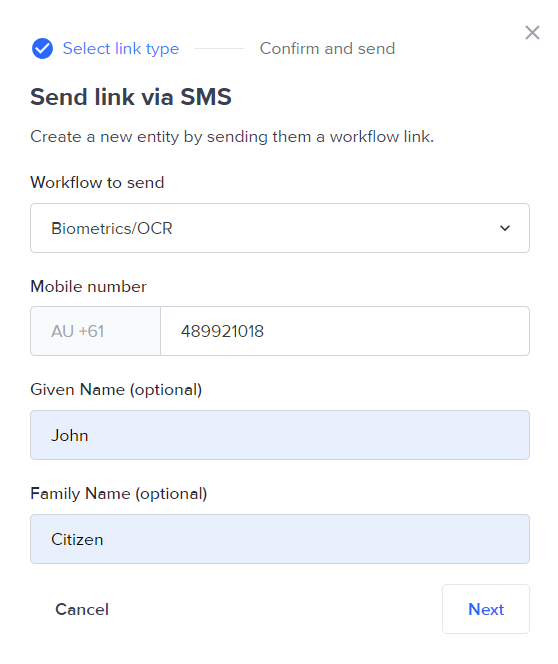Click the Given Name (optional) label

[x=116, y=390]
